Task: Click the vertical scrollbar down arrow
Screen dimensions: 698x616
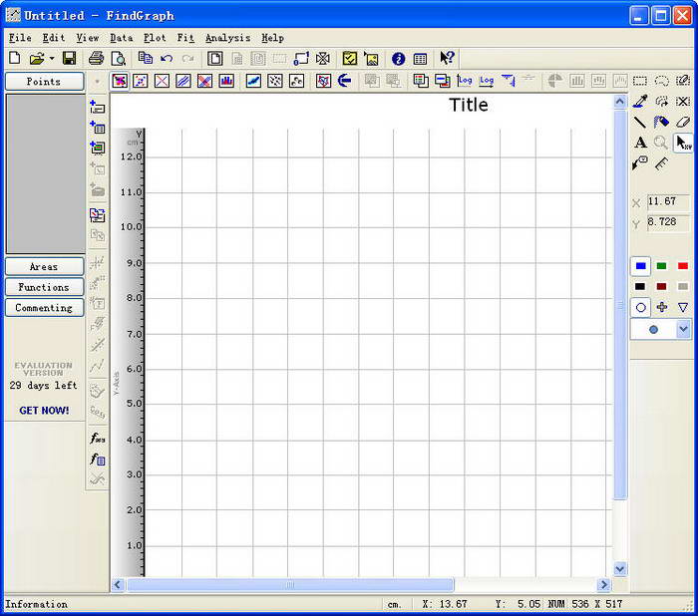Action: (x=620, y=568)
